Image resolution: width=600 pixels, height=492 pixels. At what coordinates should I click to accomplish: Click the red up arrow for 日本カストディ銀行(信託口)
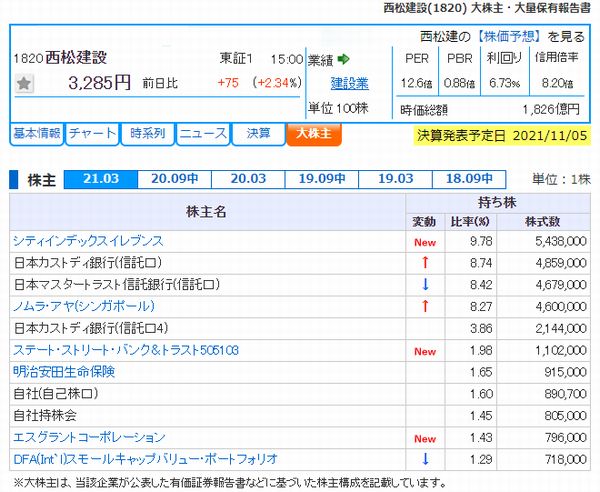click(425, 262)
